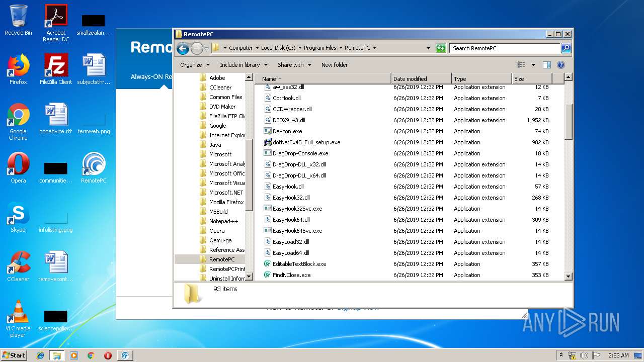Image resolution: width=644 pixels, height=362 pixels.
Task: Click the Windows Media Player taskbar icon
Action: 74,355
